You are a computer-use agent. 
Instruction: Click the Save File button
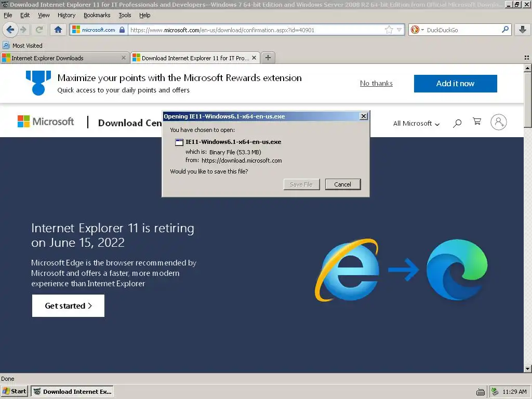point(301,184)
